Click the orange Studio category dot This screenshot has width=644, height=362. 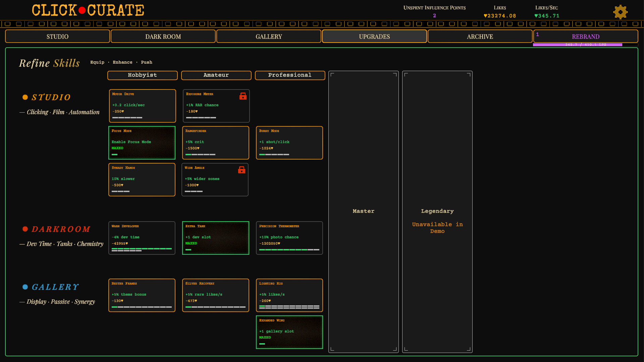coord(25,97)
